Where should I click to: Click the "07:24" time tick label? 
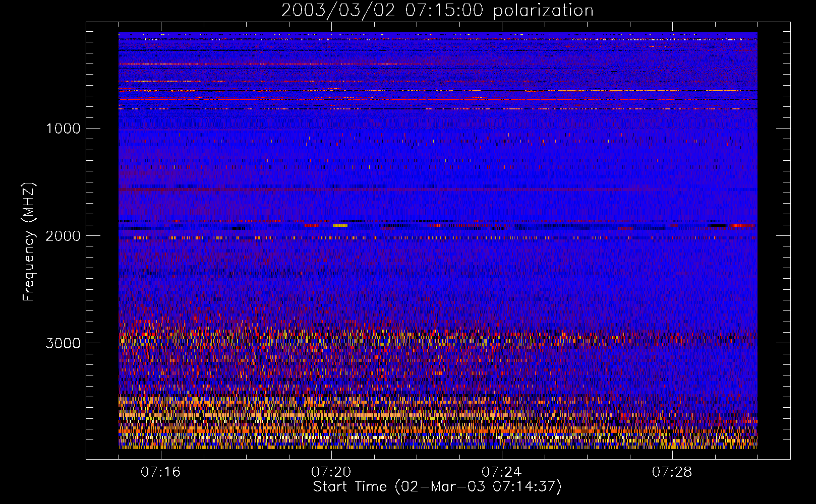(x=501, y=472)
